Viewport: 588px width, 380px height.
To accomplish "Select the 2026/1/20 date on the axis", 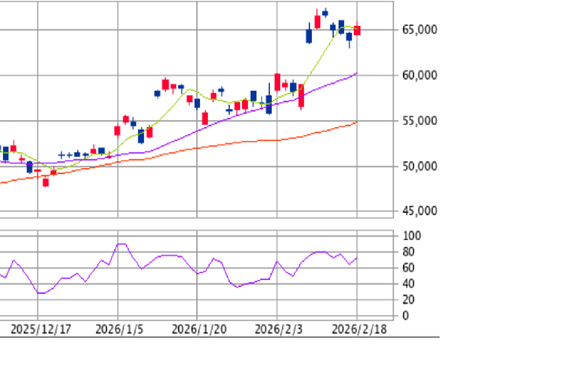I will click(199, 330).
